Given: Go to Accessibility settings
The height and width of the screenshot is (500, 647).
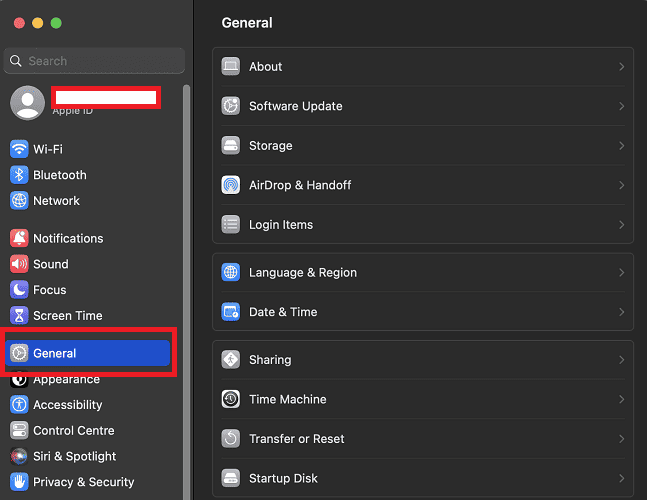Looking at the screenshot, I should click(67, 405).
